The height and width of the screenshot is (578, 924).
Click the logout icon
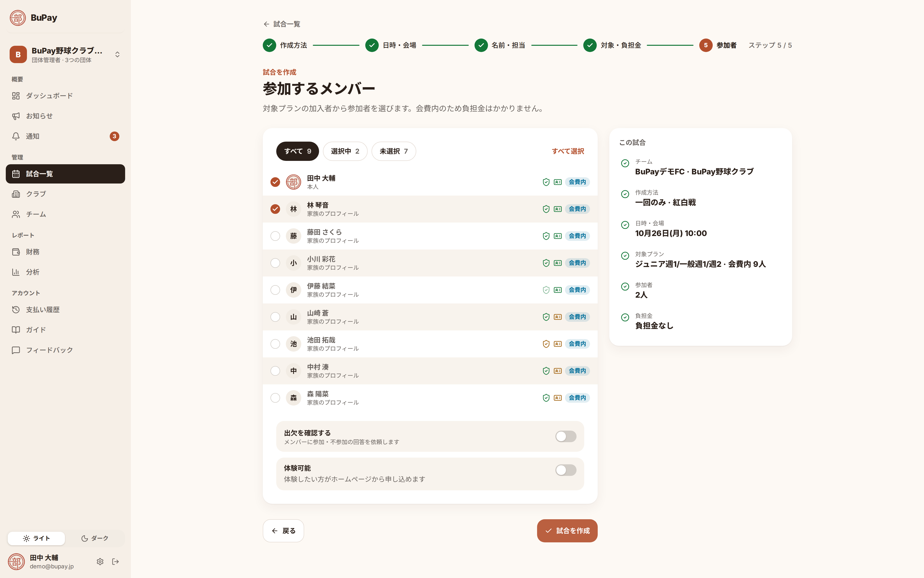click(x=115, y=561)
